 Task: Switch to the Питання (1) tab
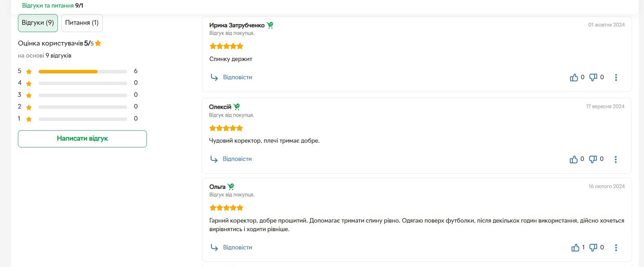click(82, 23)
